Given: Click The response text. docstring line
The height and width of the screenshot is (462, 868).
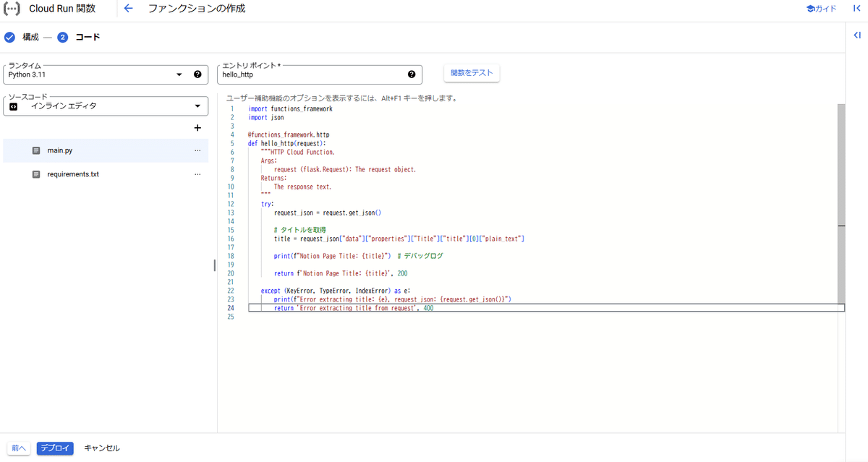Looking at the screenshot, I should coord(302,187).
